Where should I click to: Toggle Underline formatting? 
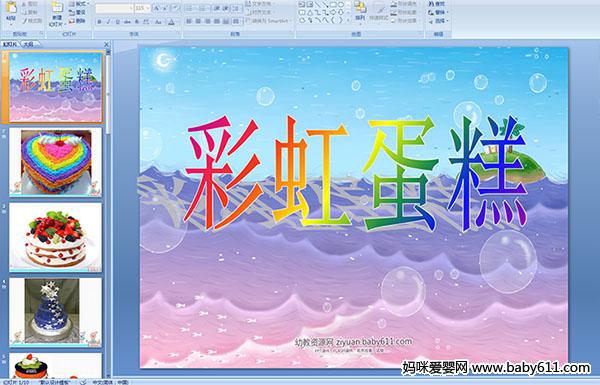[117, 22]
